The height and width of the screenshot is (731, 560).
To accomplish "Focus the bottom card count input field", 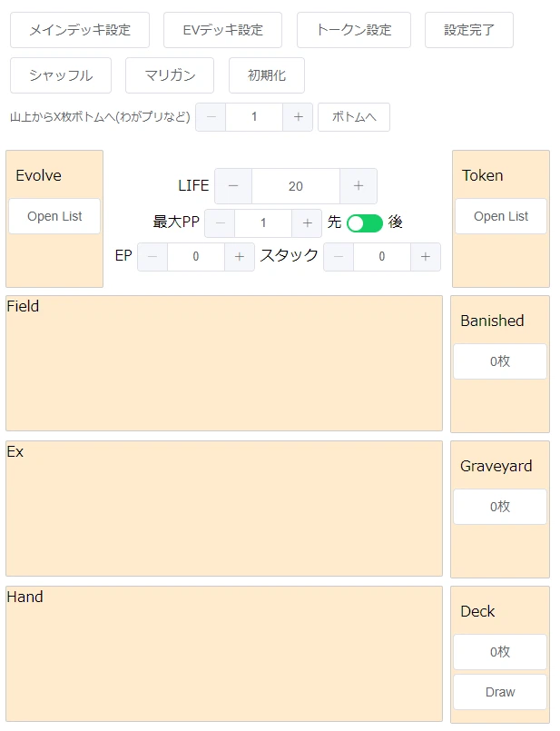I will coord(254,117).
